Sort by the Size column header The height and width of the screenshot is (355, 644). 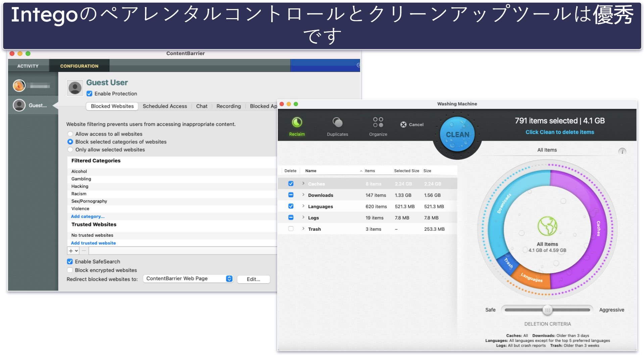point(427,171)
